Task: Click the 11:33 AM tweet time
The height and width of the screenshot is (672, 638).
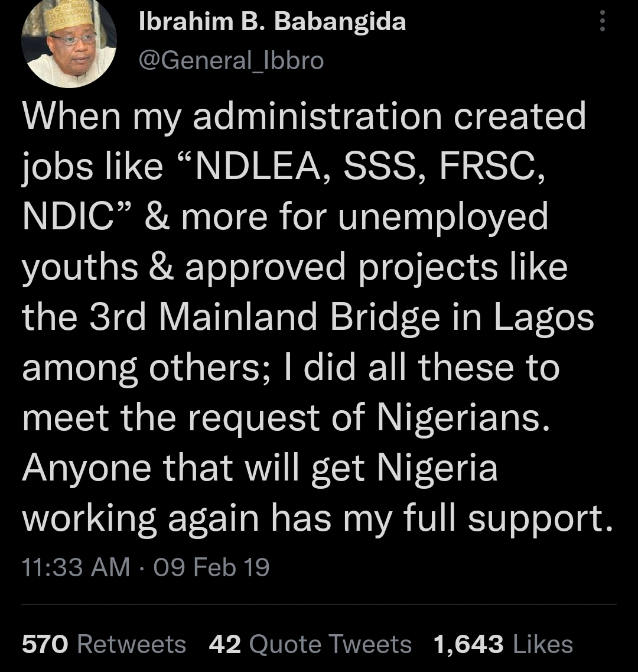Action: pos(76,568)
